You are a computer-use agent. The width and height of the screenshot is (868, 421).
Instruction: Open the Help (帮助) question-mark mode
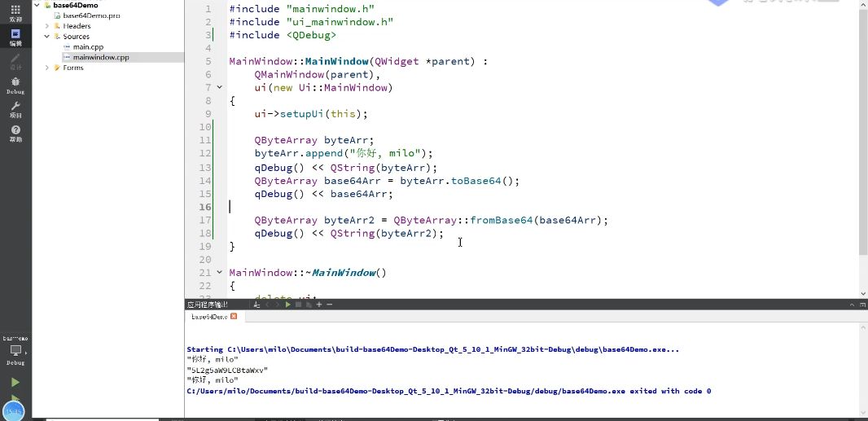[x=15, y=134]
